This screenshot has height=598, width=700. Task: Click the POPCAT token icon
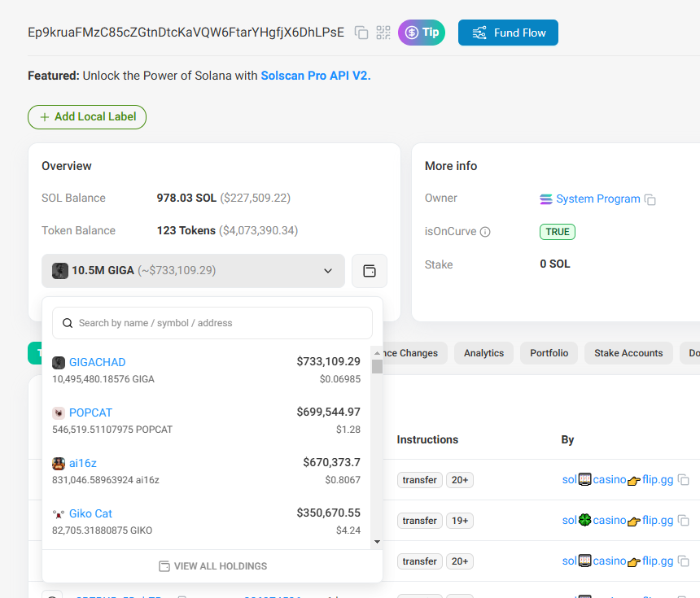59,413
